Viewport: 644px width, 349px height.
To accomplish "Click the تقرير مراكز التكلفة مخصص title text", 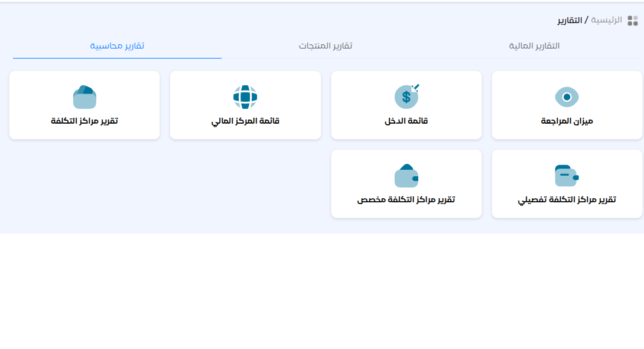I will [406, 200].
